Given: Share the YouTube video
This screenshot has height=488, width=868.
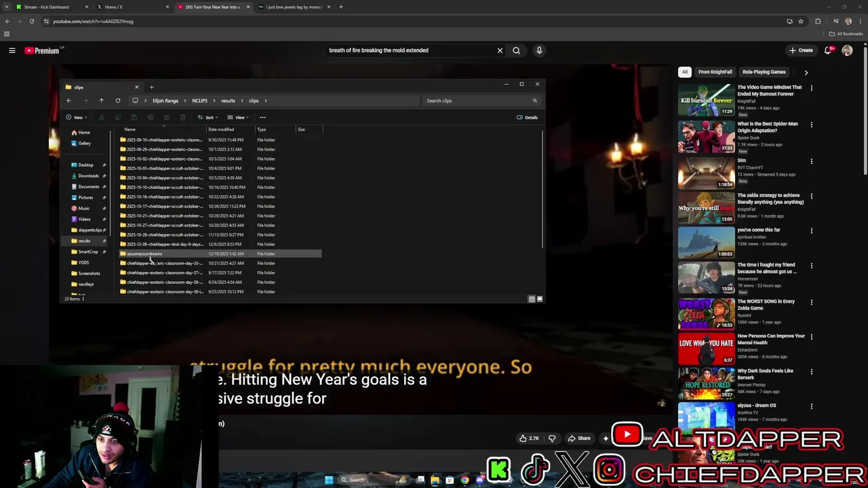Looking at the screenshot, I should (579, 439).
